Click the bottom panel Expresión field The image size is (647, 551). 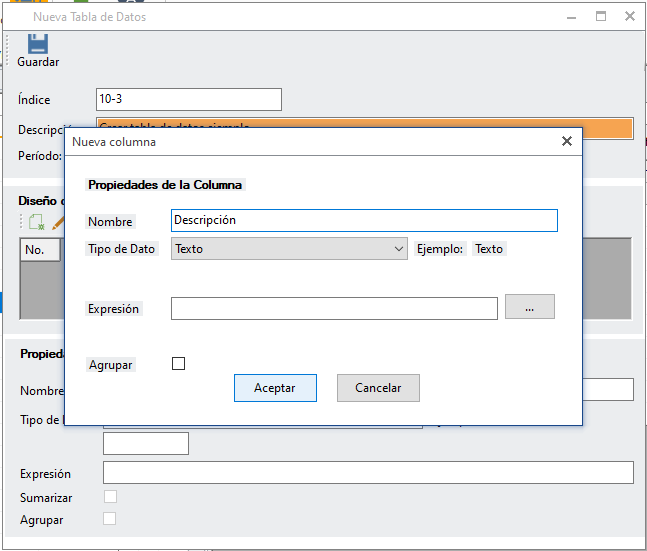click(367, 473)
